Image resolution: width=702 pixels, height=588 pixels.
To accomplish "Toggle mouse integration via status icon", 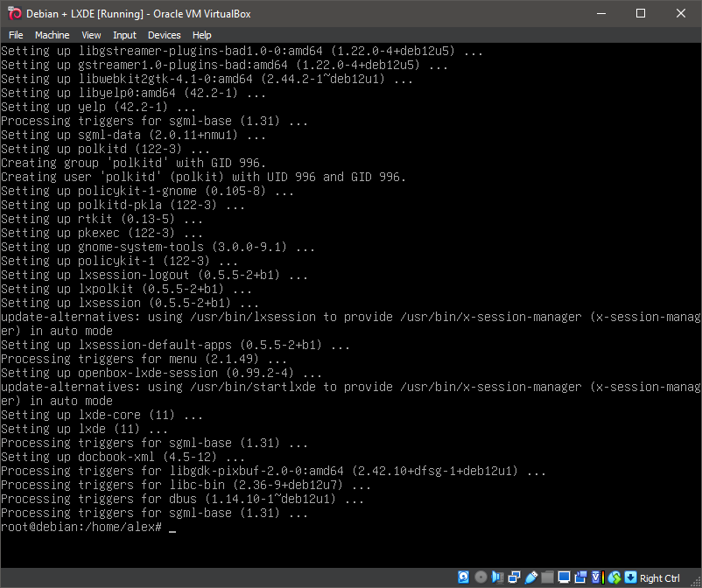I will [x=615, y=577].
